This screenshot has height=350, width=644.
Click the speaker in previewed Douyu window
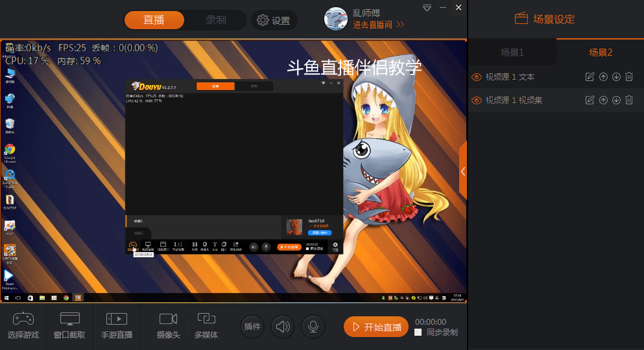pyautogui.click(x=254, y=247)
